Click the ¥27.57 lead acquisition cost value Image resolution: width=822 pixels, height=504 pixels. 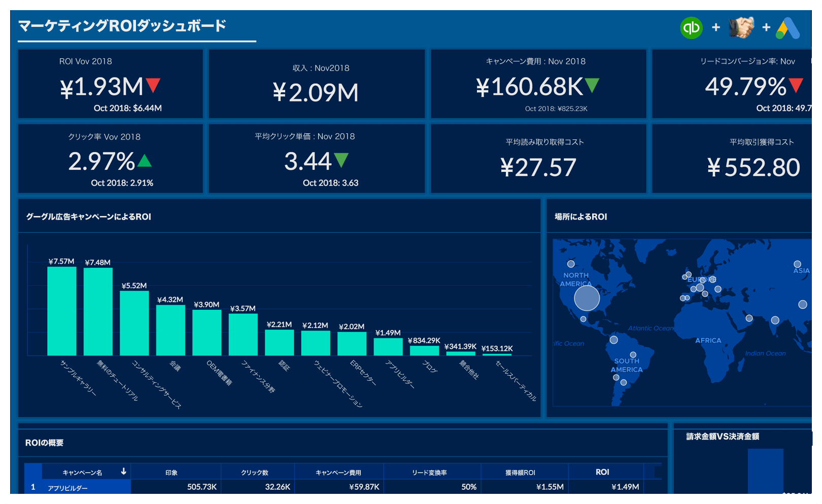coord(538,167)
